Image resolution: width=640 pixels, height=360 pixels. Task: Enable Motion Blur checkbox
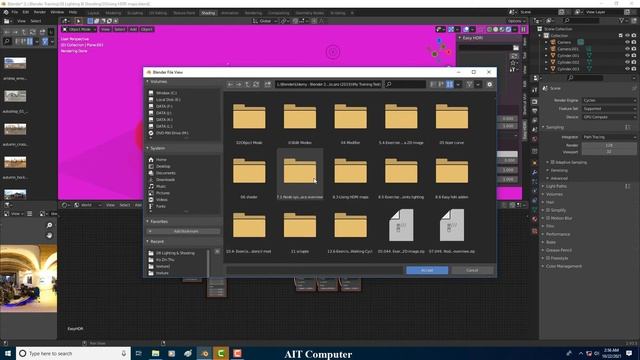pos(548,218)
